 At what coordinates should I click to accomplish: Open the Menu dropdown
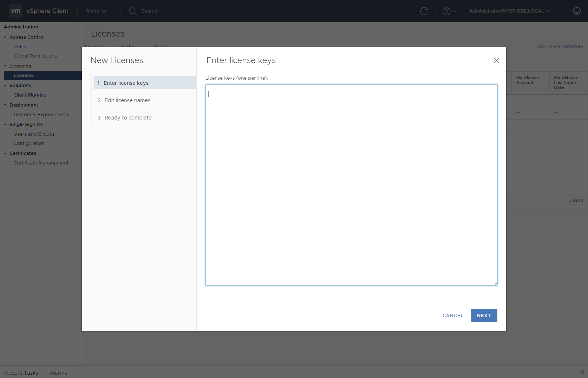[96, 11]
